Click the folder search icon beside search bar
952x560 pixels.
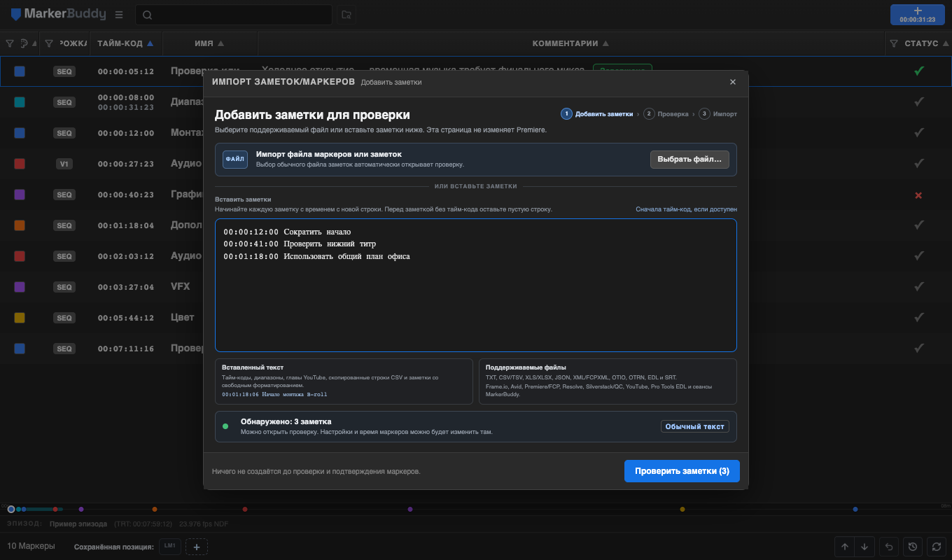point(346,15)
